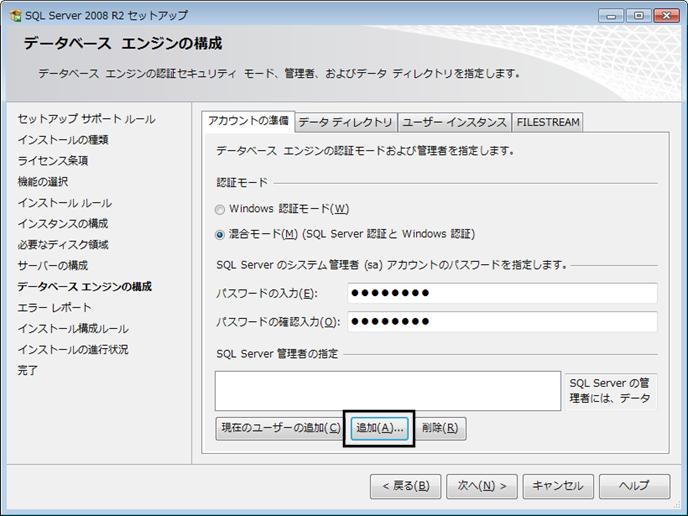Click 現在のユーザーの追加 button
Viewport: 688px width, 516px height.
(x=280, y=428)
